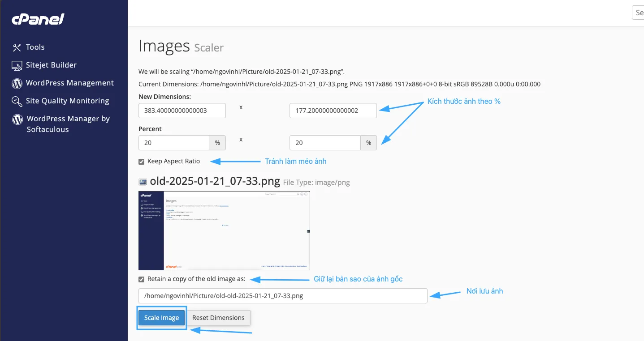Viewport: 644px width, 341px height.
Task: Click 'Retain a copy of the old image as:' label
Action: point(196,279)
